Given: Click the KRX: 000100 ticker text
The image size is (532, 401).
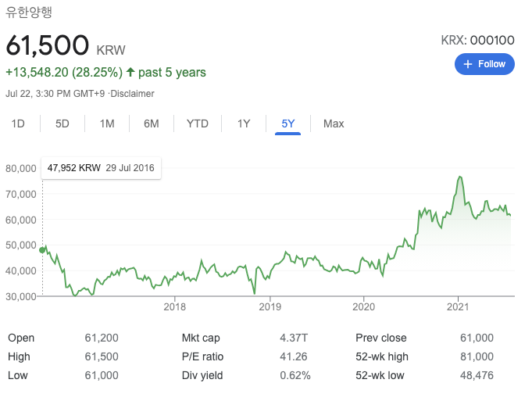Looking at the screenshot, I should tap(478, 41).
